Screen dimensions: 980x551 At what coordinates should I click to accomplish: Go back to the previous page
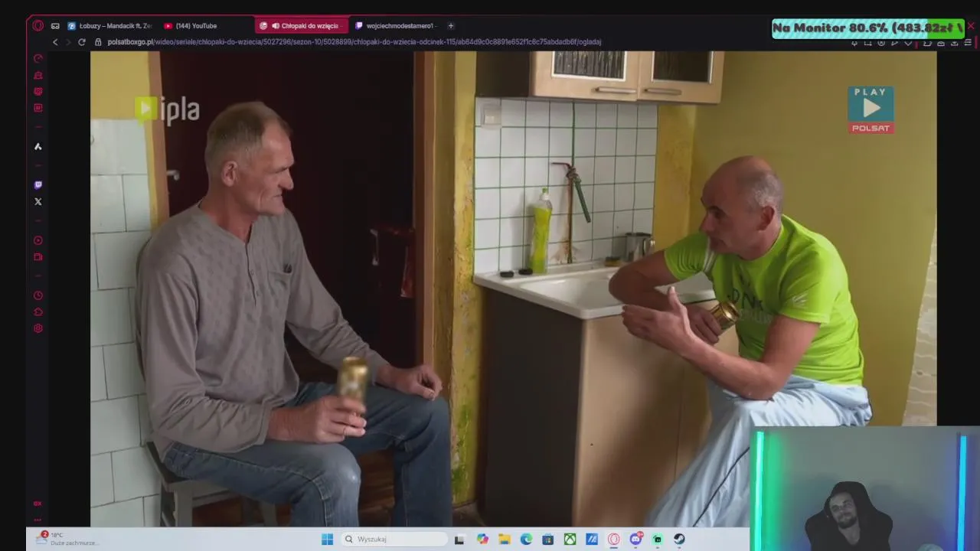point(54,42)
